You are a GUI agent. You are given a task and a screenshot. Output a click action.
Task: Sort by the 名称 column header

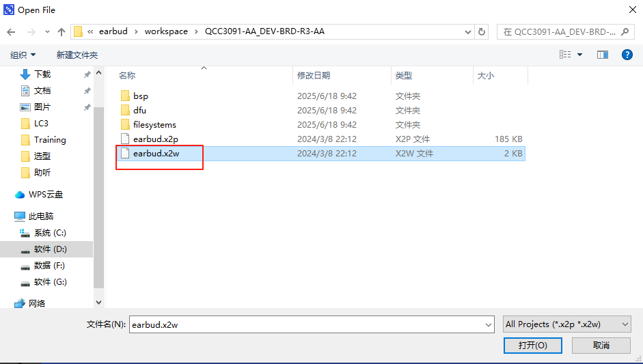click(126, 75)
